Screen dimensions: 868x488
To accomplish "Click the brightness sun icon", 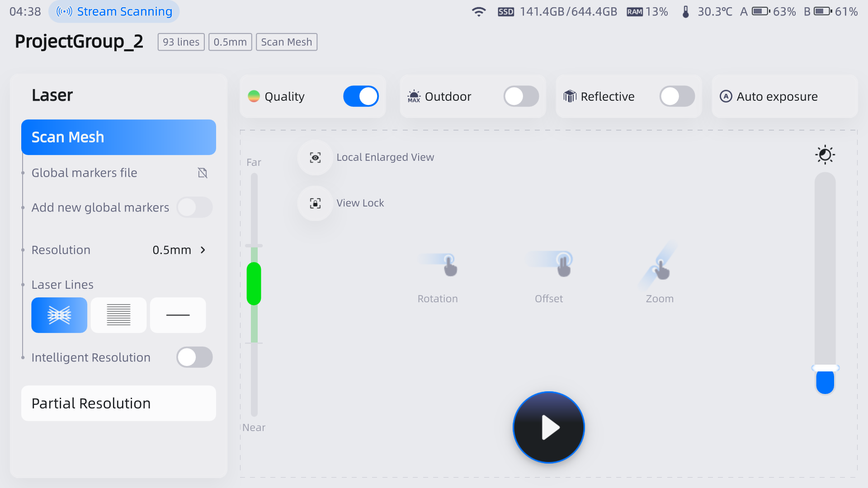I will [x=825, y=155].
